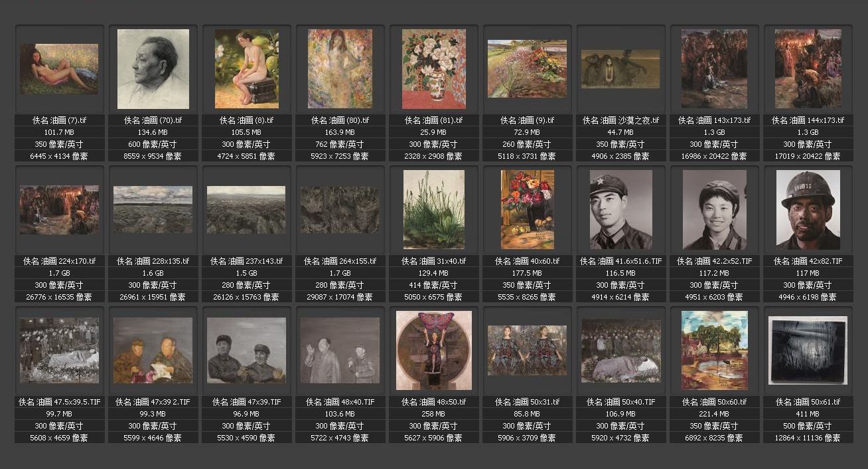868x469 pixels.
Task: Pick the miner portrait 佚名 油画 42x82.TIF
Action: (x=808, y=210)
